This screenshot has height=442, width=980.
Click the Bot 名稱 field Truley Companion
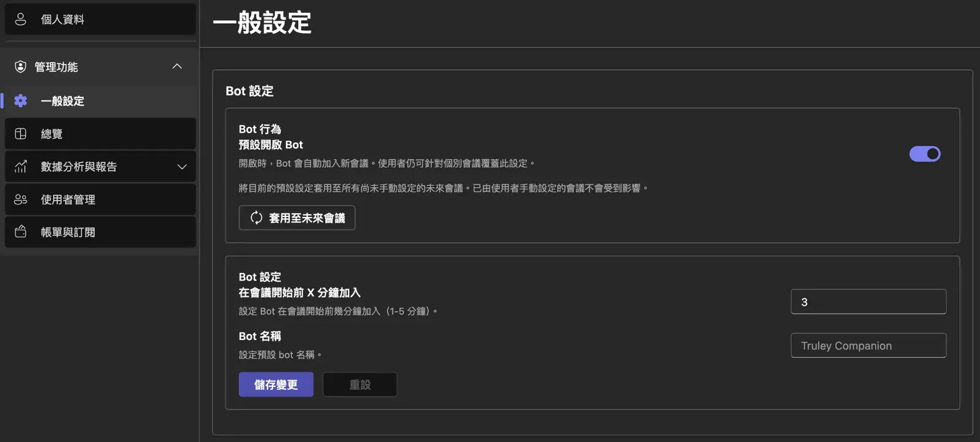click(869, 345)
